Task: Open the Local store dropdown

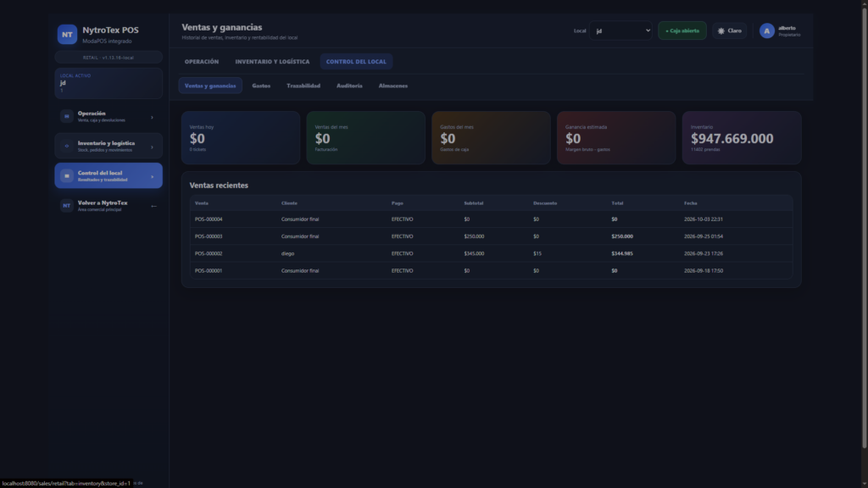Action: 620,31
